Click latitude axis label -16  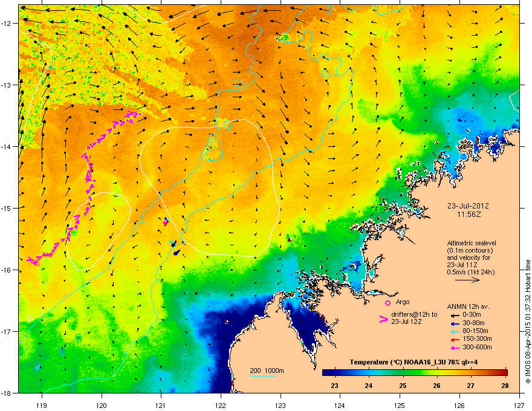(x=7, y=270)
